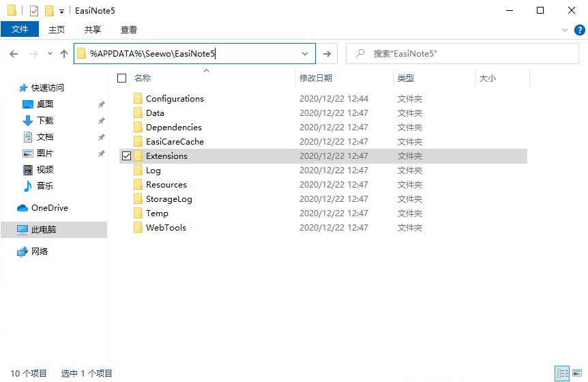Viewport: 588px width, 382px height.
Task: Click the pin icon beside 文档
Action: pyautogui.click(x=101, y=137)
